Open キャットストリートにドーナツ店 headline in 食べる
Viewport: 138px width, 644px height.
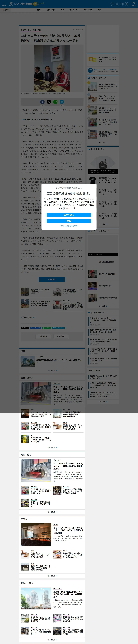point(68,530)
